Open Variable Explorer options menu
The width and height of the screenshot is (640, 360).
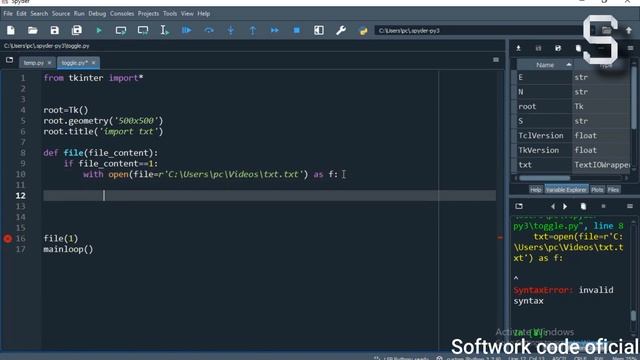(630, 48)
